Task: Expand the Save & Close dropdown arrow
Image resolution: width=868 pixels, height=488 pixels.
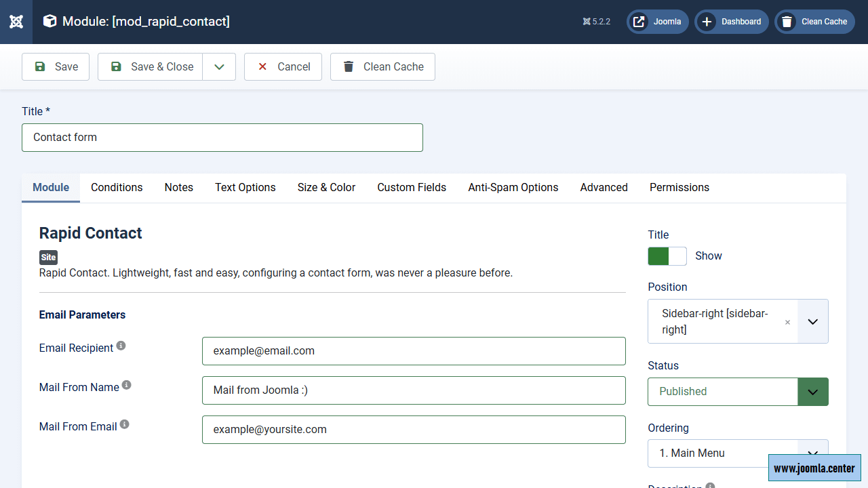Action: pos(219,66)
